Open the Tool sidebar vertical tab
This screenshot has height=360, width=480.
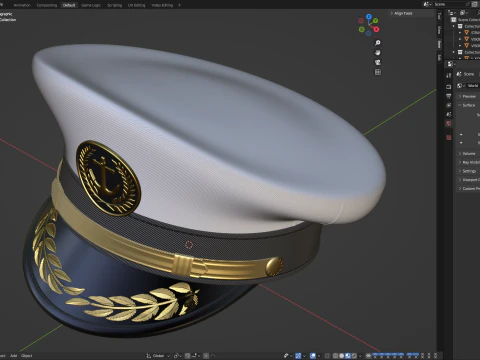pos(439,16)
